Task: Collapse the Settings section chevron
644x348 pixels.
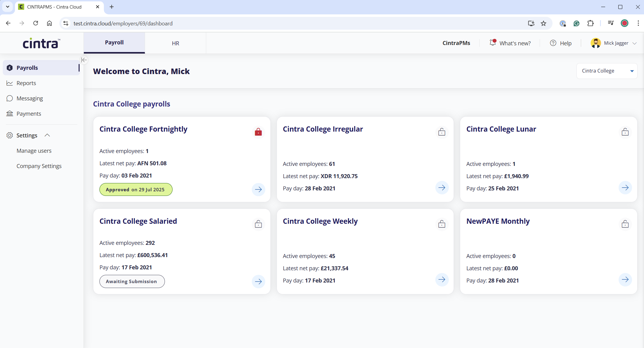Action: tap(47, 135)
